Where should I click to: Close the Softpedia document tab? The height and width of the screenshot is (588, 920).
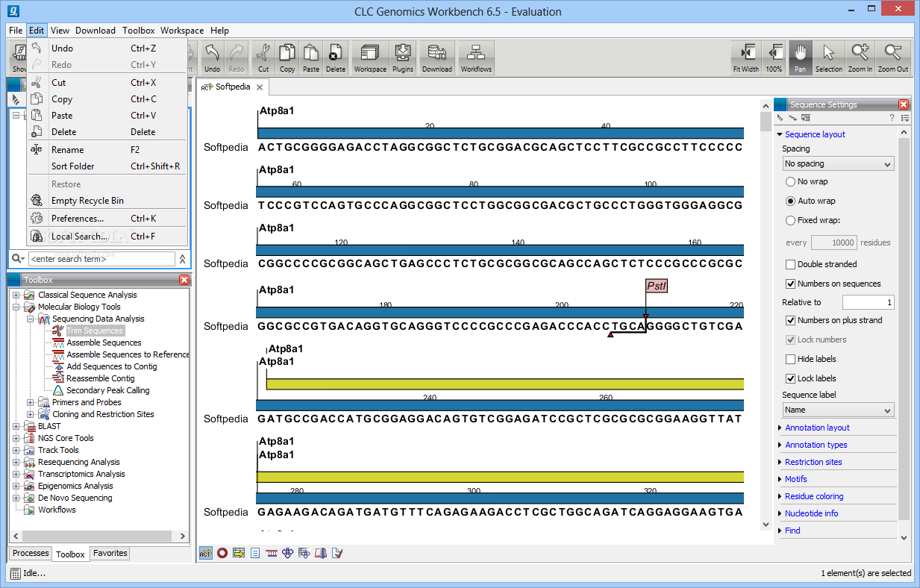(x=260, y=87)
